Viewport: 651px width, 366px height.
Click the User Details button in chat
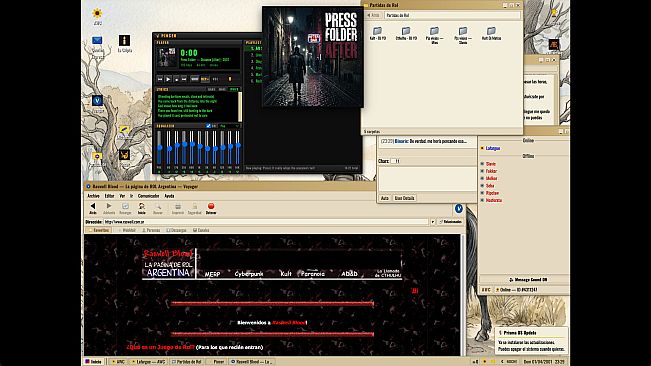click(x=404, y=198)
